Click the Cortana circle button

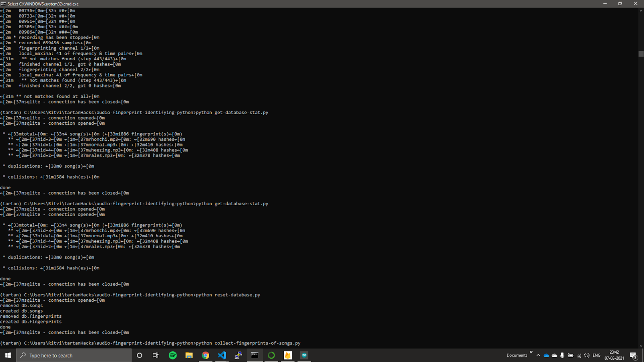(140, 355)
